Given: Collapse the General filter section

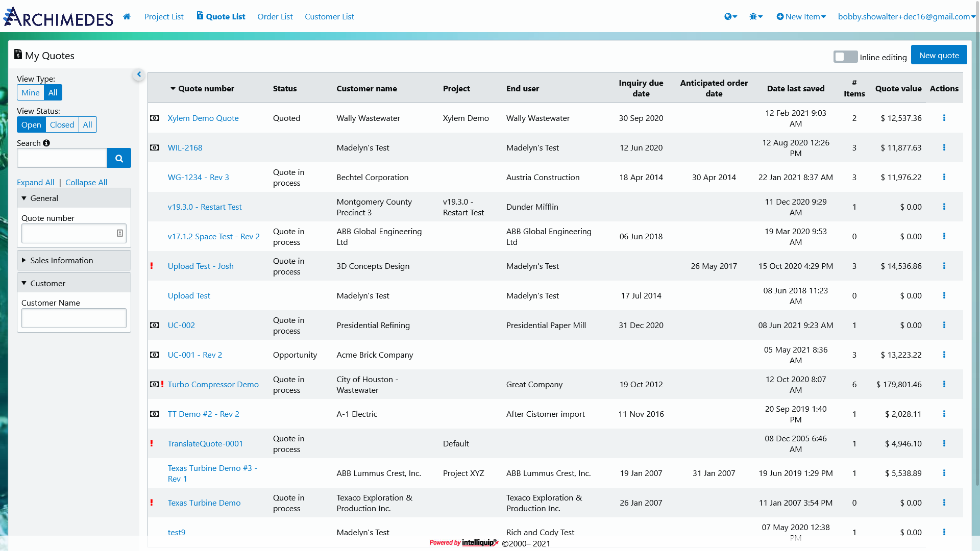Looking at the screenshot, I should (74, 198).
